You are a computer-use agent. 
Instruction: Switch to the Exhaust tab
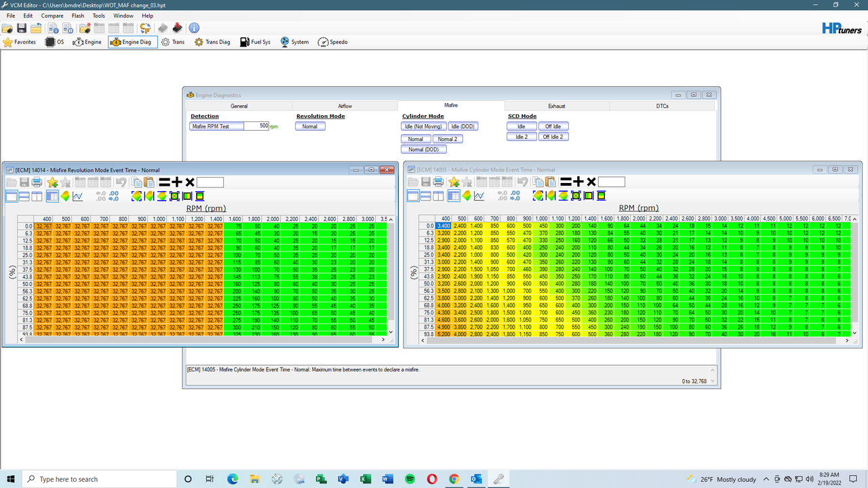pos(557,106)
